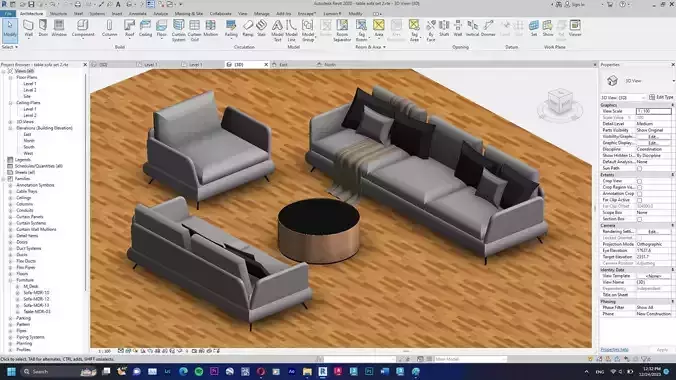Screen dimensions: 676x380
Task: Select the Ceiling tool
Action: [145, 28]
